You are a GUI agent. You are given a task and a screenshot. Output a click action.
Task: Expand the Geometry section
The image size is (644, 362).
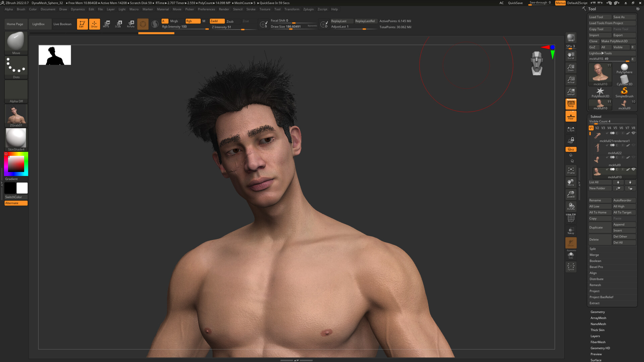point(597,312)
